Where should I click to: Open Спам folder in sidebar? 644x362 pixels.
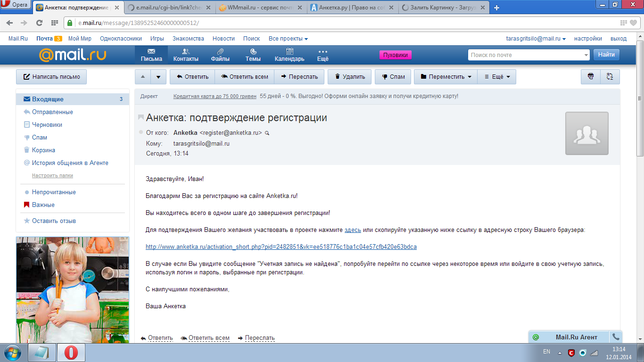coord(40,138)
